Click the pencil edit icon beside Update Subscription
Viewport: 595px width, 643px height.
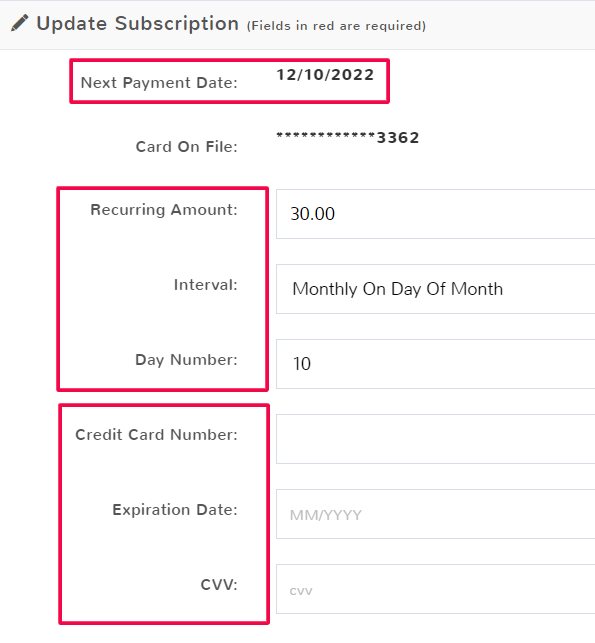coord(19,23)
